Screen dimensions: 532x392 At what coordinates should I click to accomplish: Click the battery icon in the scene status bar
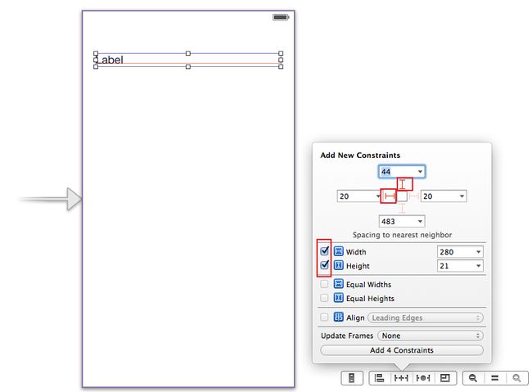(281, 17)
